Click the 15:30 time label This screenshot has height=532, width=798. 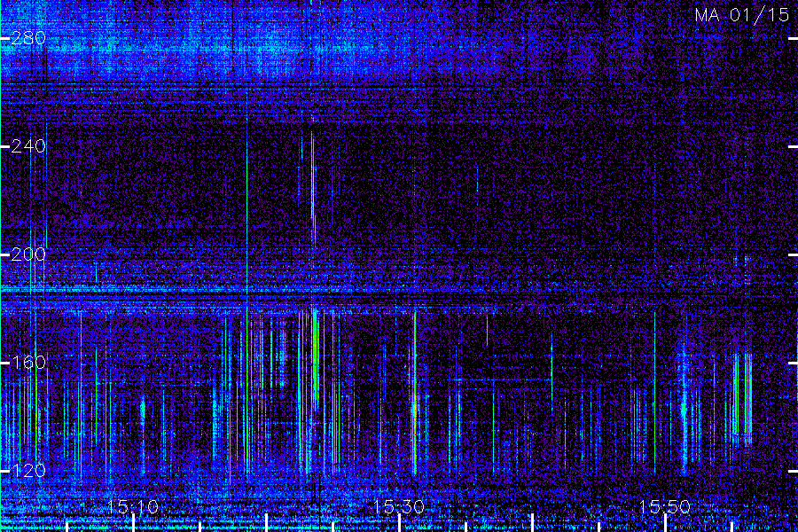click(399, 506)
